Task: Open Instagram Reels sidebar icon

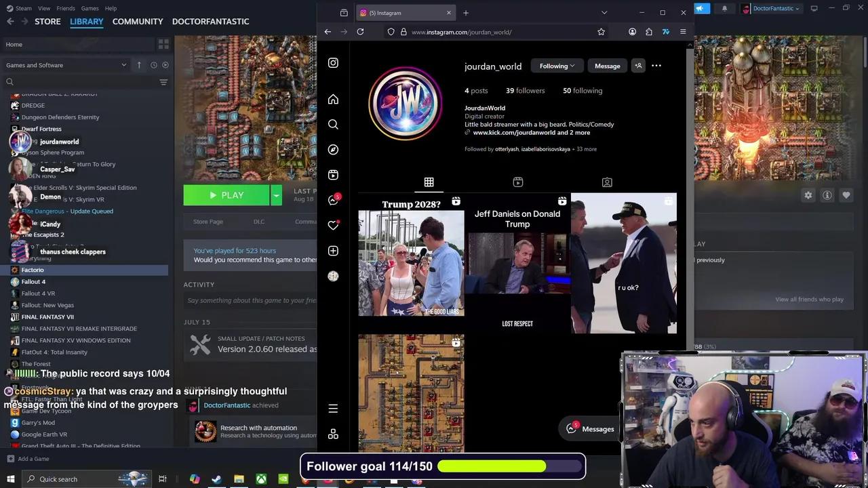Action: (x=333, y=175)
